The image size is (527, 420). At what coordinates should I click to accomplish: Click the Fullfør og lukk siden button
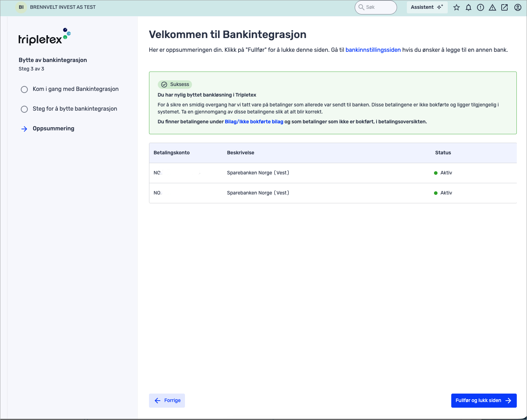[x=484, y=400]
